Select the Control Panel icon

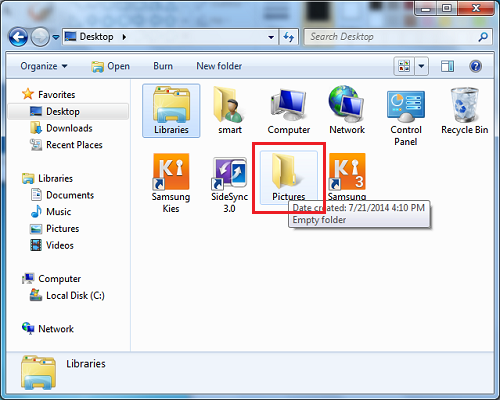pyautogui.click(x=406, y=106)
